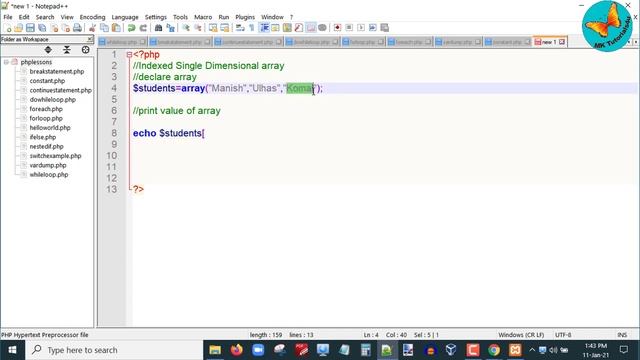Screen dimensions: 640x360
Task: Show hidden system tray icons
Action: 532,350
